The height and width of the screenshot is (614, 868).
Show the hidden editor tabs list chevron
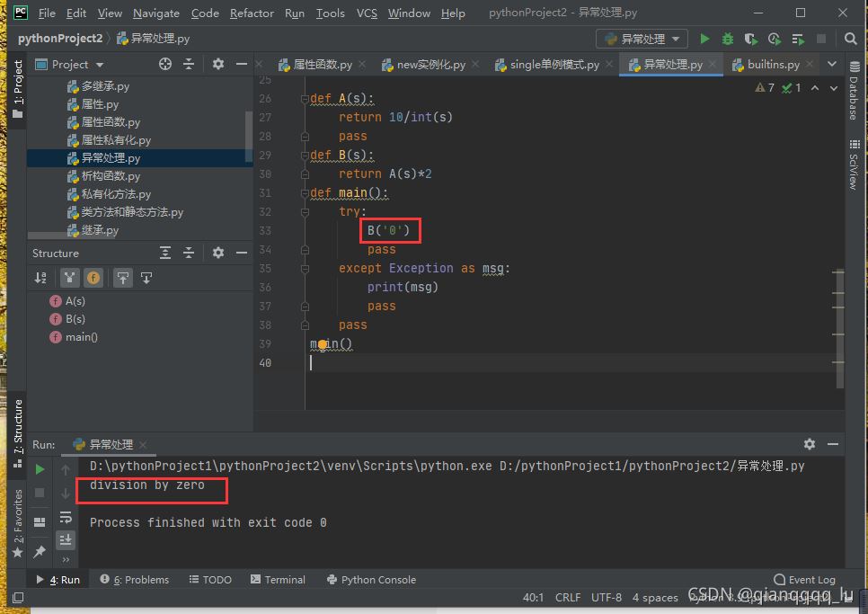click(x=831, y=64)
